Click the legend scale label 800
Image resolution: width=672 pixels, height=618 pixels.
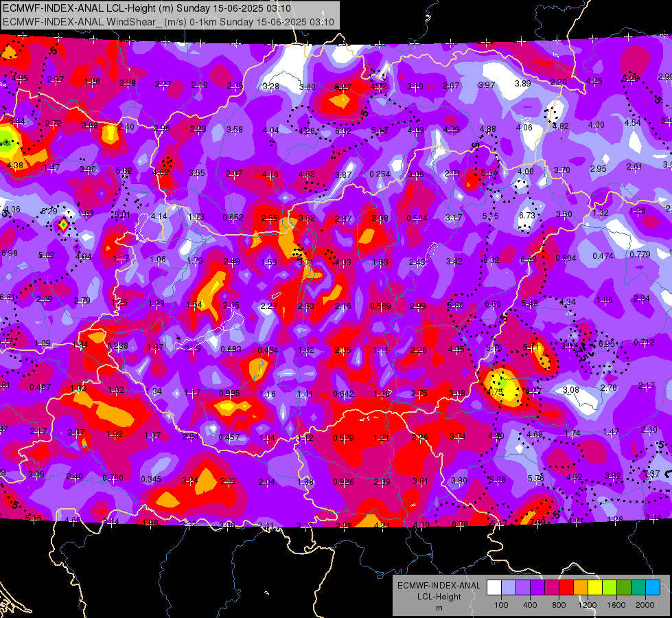tap(559, 605)
